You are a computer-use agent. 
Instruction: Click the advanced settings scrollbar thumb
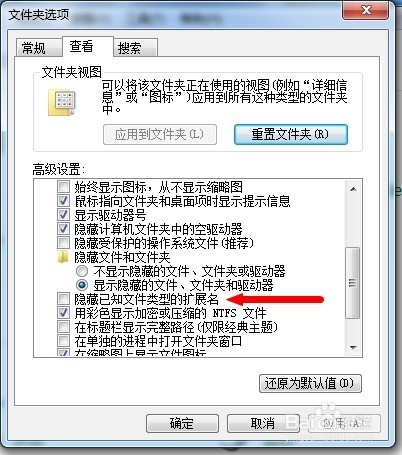click(353, 283)
